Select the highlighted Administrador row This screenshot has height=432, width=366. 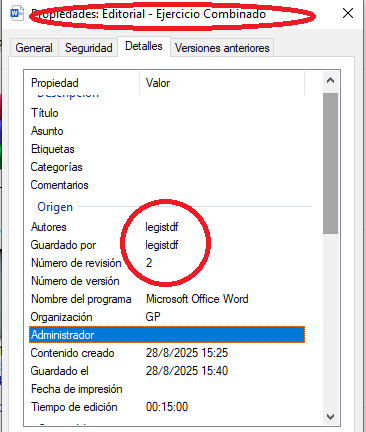point(167,335)
